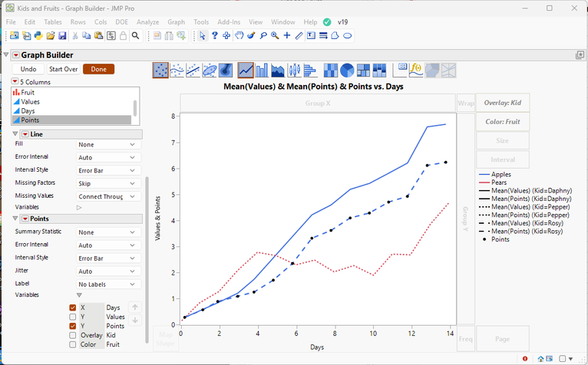The image size is (588, 365).
Task: Select the Ellipse element type icon
Action: (210, 70)
